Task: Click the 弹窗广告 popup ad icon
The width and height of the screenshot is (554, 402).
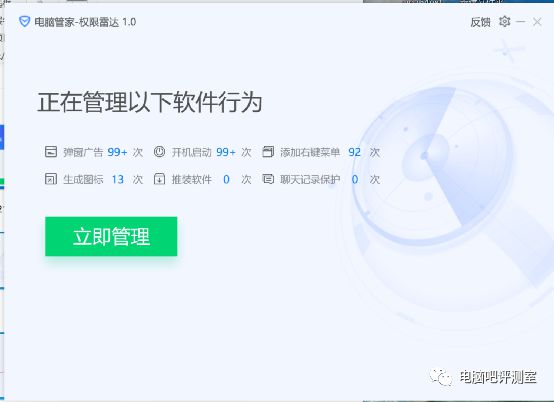Action: (51, 152)
